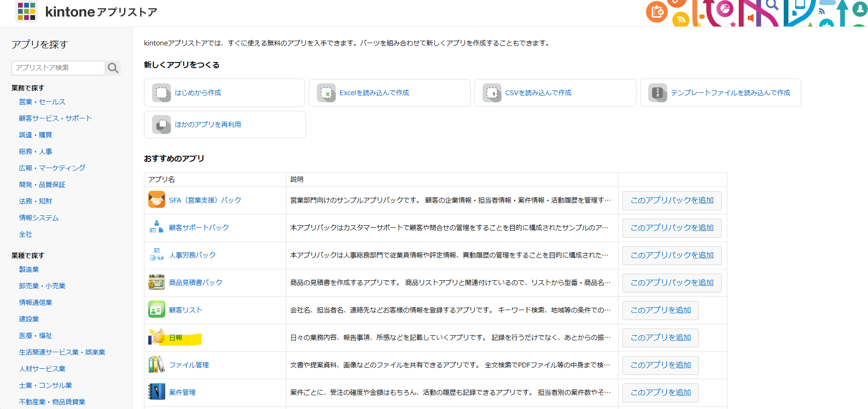The width and height of the screenshot is (868, 409).
Task: Add the 顧客リスト app
Action: 661,311
